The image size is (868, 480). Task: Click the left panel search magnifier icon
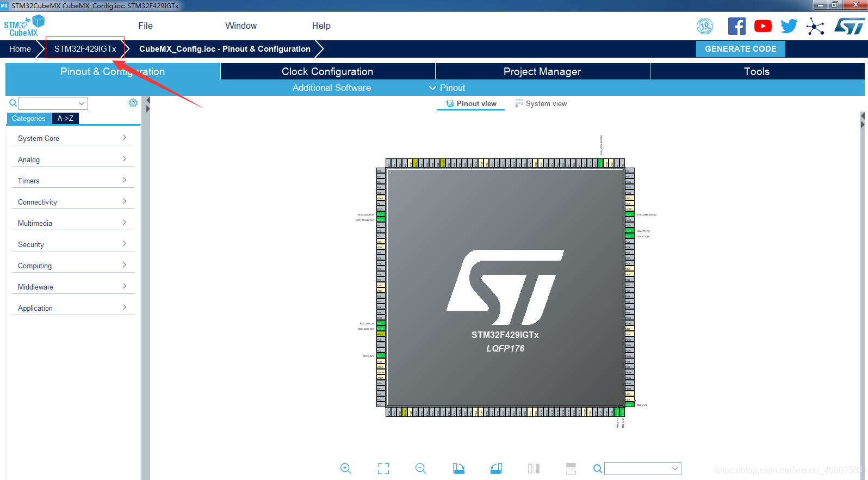13,103
